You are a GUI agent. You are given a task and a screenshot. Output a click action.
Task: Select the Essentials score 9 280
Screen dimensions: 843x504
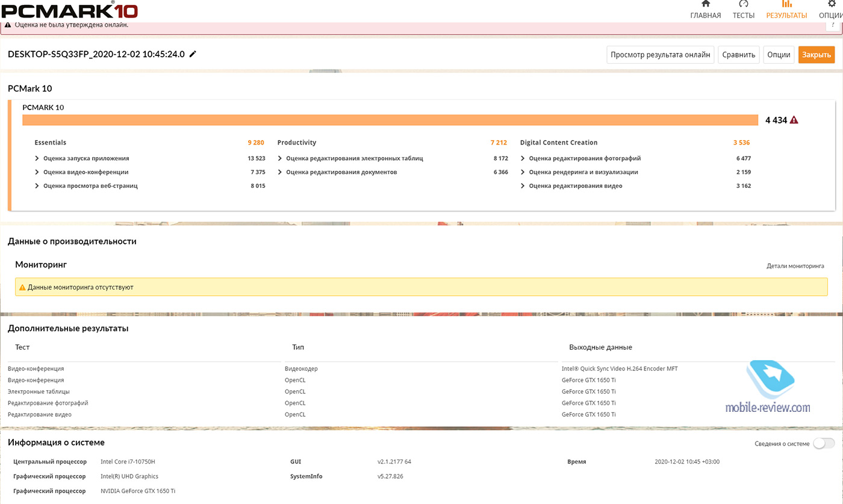(x=255, y=143)
